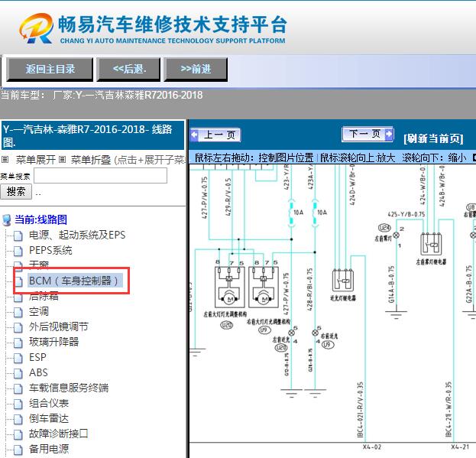This screenshot has width=476, height=458.
Task: Open 倒车雷达 tree item
Action: pyautogui.click(x=49, y=419)
